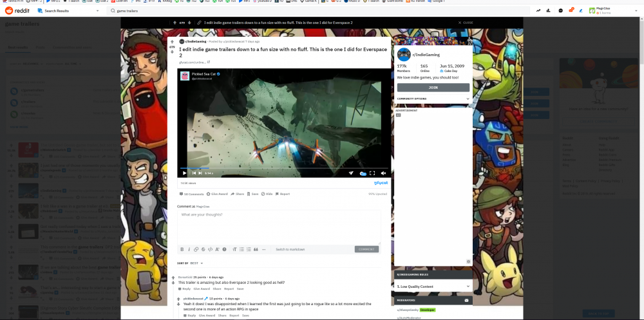The width and height of the screenshot is (644, 320).
Task: Give Award to the Everspace 2 post
Action: [x=217, y=194]
